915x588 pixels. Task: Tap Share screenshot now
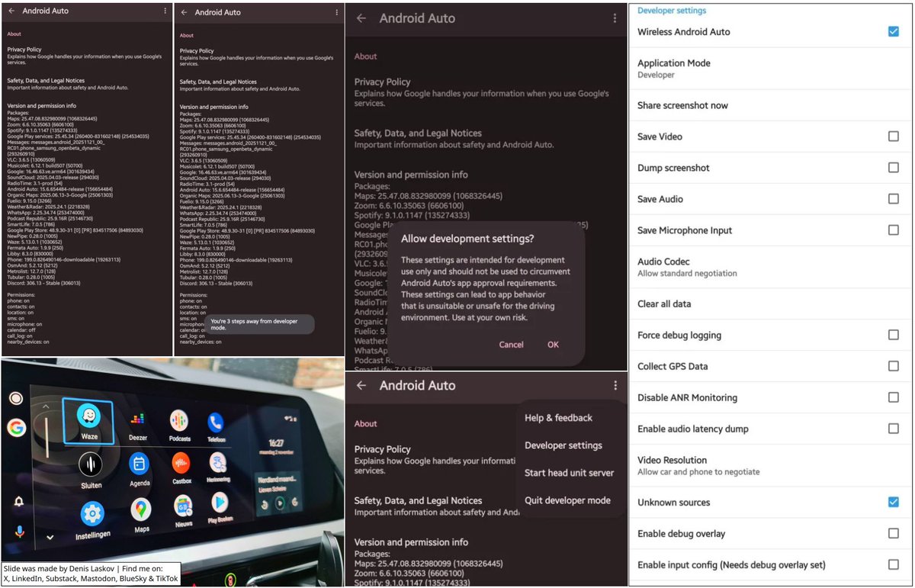pyautogui.click(x=770, y=105)
